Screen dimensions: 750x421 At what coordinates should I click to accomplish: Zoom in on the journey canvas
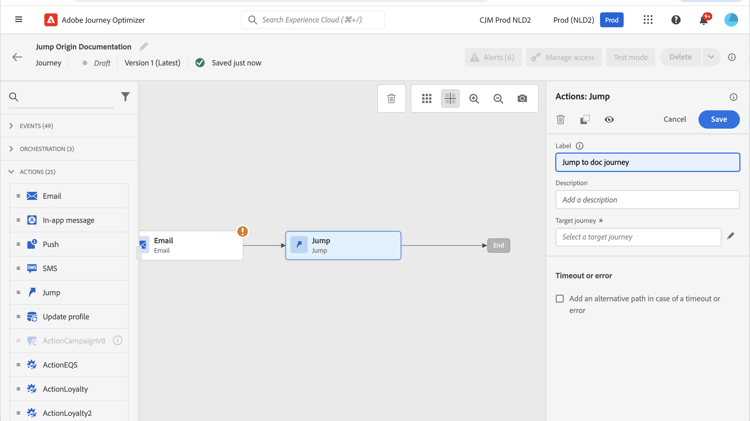coord(474,99)
